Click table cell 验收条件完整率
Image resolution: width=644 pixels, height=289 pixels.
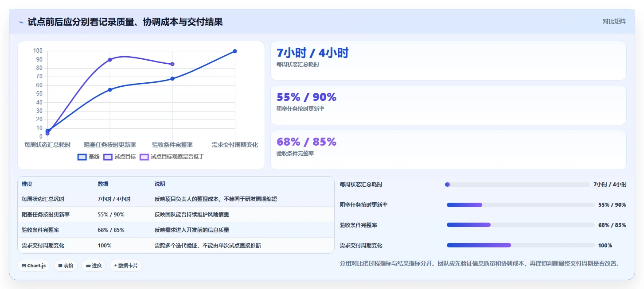coord(40,230)
